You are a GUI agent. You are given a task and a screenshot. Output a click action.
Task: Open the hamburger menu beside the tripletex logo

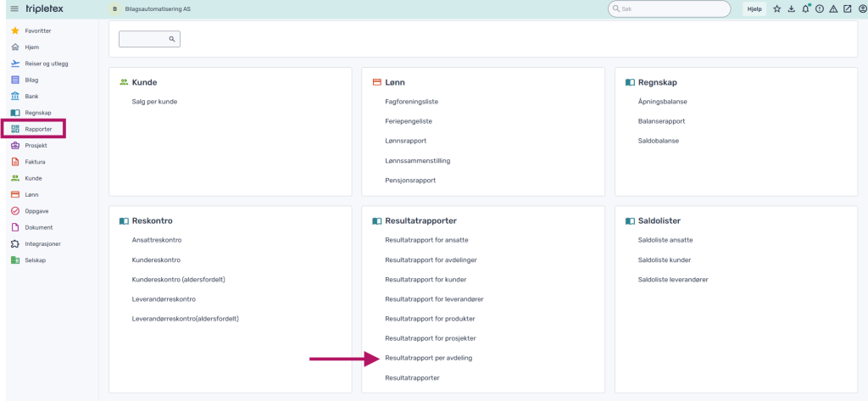pyautogui.click(x=15, y=8)
